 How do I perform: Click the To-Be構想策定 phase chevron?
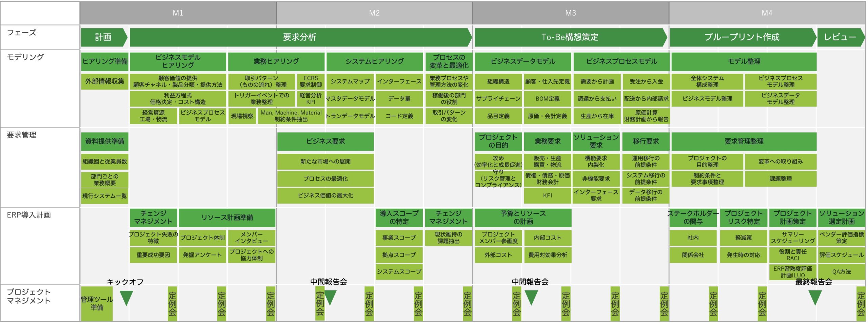click(x=571, y=37)
